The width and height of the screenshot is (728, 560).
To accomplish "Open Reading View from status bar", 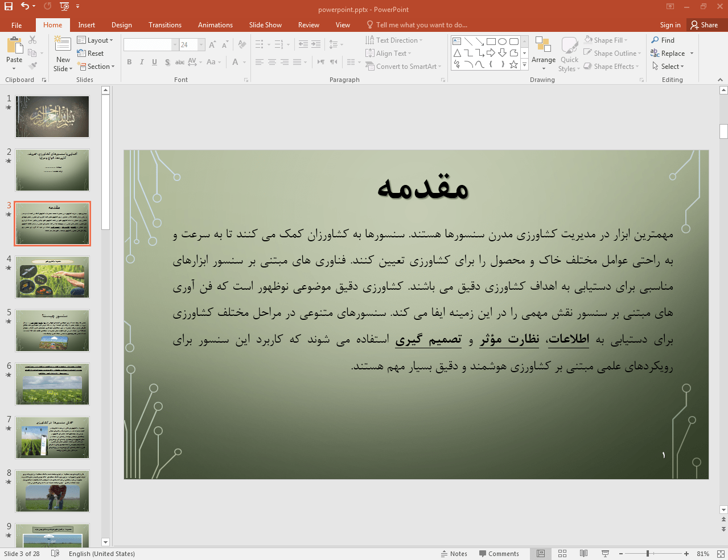I will 583,554.
